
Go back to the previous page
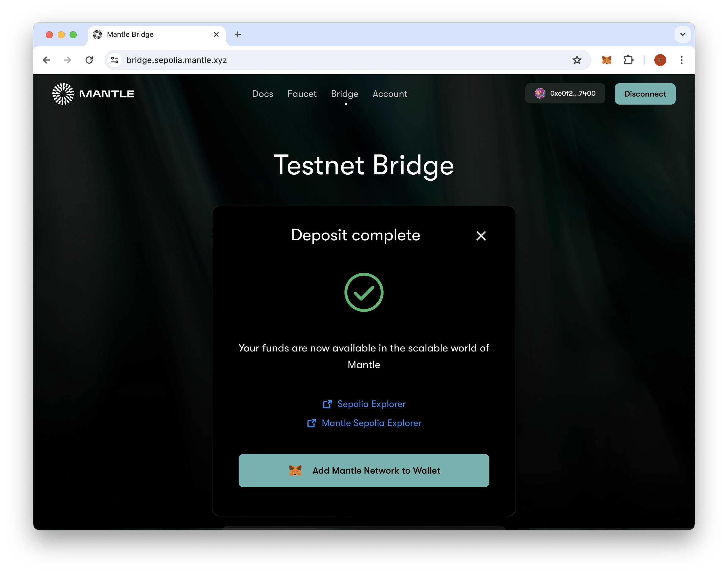(47, 60)
